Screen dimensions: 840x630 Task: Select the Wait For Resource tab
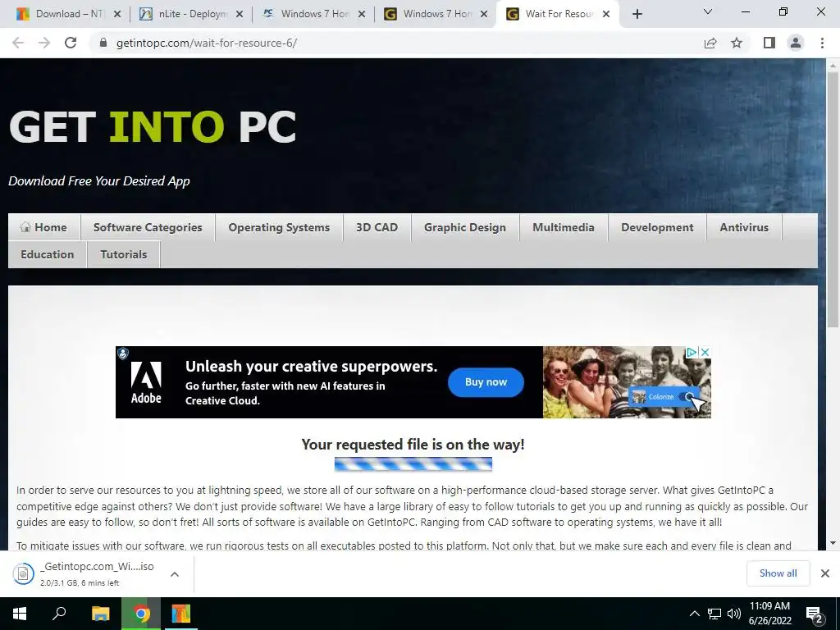[x=558, y=14]
